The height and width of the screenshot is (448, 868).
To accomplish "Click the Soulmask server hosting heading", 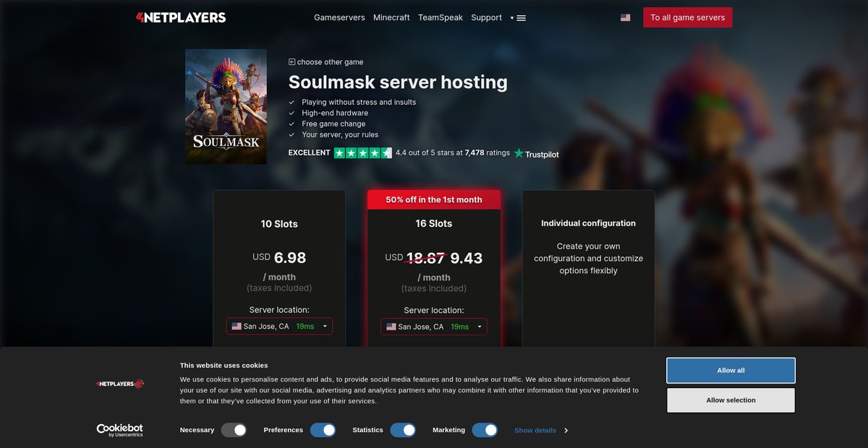I will (x=398, y=82).
